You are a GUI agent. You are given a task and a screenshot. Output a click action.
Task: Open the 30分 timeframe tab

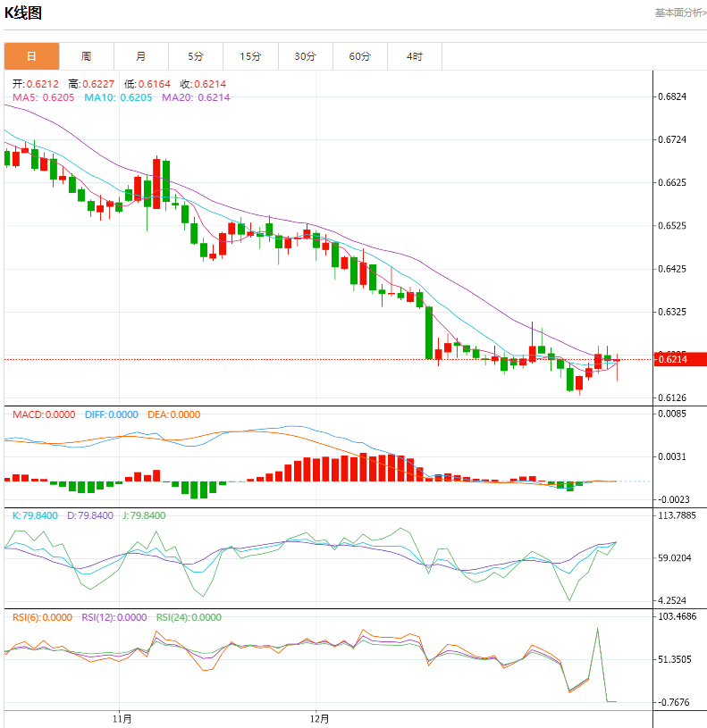(305, 56)
